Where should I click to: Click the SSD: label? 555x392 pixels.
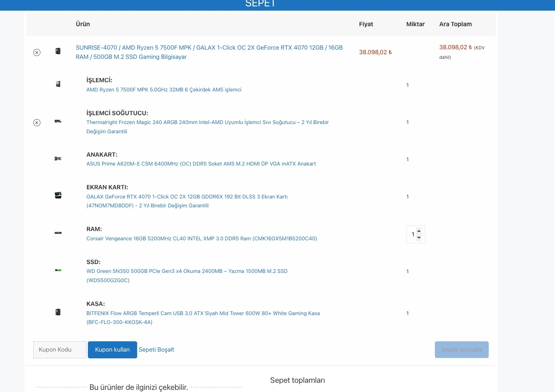pyautogui.click(x=94, y=262)
